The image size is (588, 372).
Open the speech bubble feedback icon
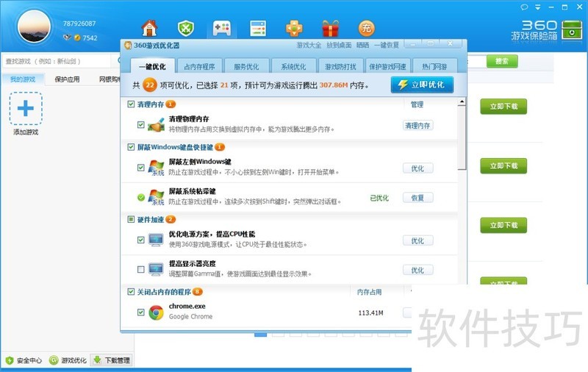point(524,7)
